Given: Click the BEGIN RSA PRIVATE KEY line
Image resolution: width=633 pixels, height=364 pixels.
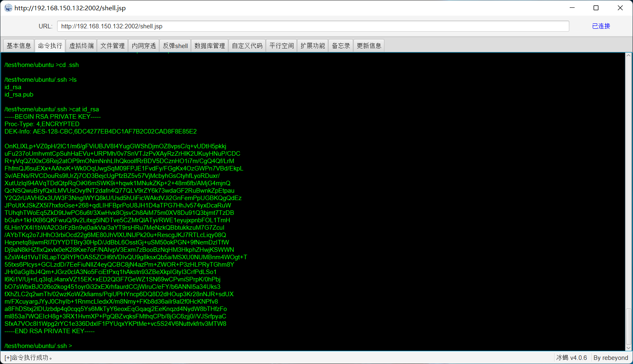Looking at the screenshot, I should 53,117.
